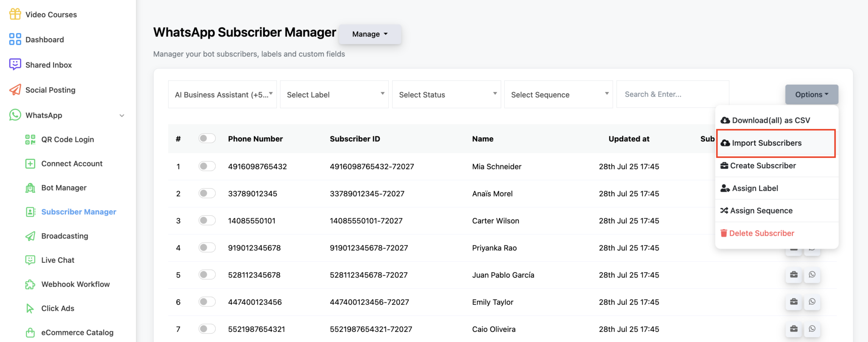Viewport: 868px width, 342px height.
Task: Click the name Mia Schneider
Action: [x=497, y=166]
